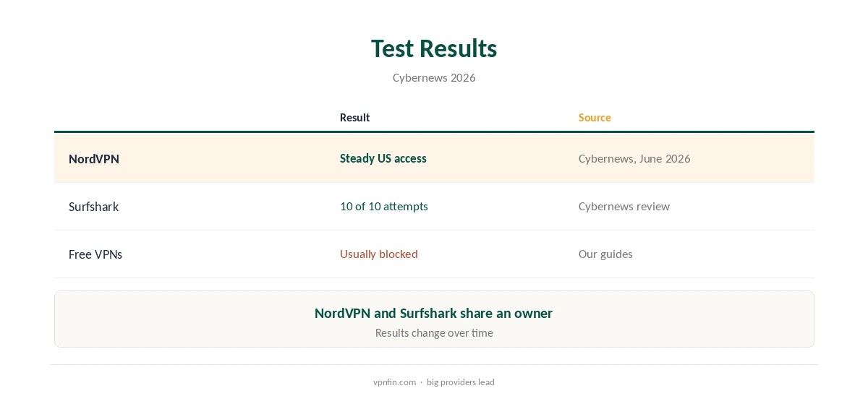Click 'NordVPN and Surfshark share an owner' note

(x=434, y=313)
